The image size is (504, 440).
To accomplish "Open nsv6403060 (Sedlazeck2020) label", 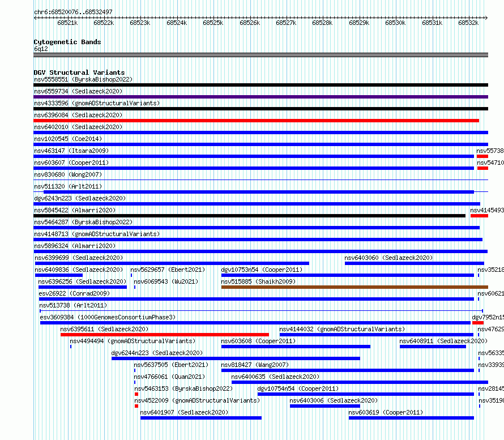I will pos(388,258).
